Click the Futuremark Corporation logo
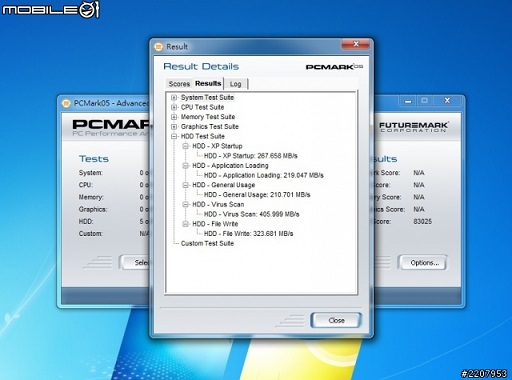This screenshot has height=380, width=512. 414,127
